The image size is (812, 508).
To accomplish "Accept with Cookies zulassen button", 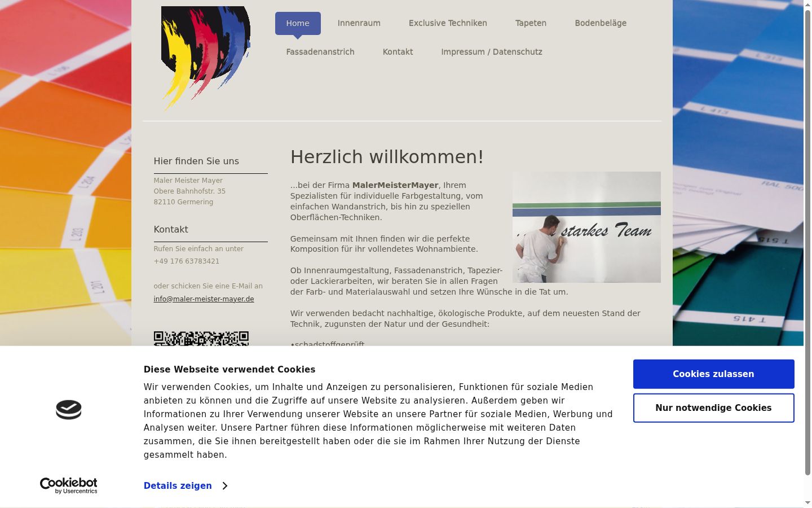I will [713, 374].
